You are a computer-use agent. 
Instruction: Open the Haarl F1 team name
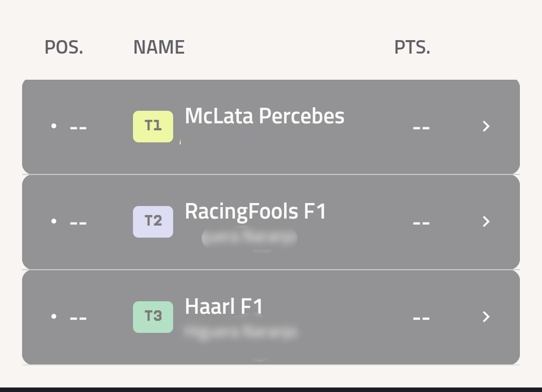click(224, 307)
